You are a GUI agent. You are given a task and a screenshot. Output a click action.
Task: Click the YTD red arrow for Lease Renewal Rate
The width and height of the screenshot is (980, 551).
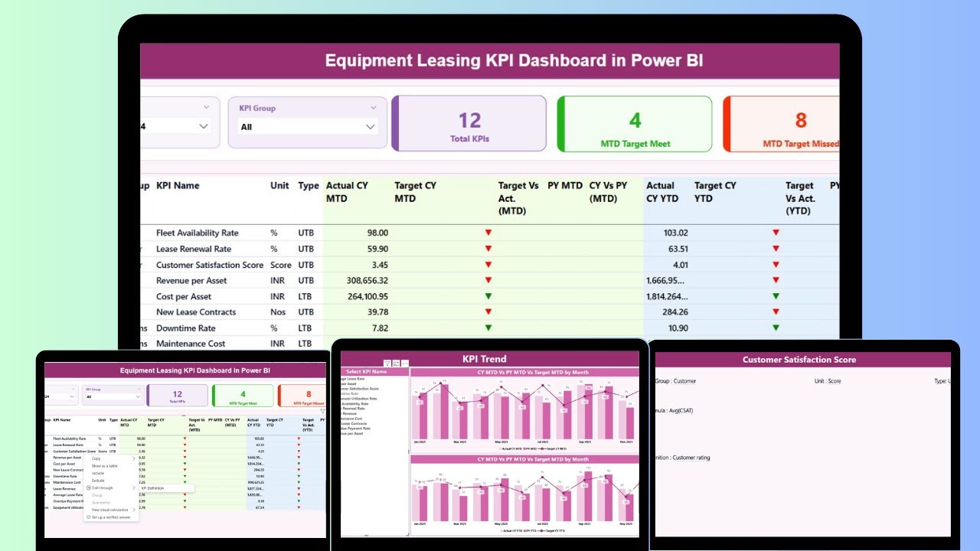tap(776, 249)
